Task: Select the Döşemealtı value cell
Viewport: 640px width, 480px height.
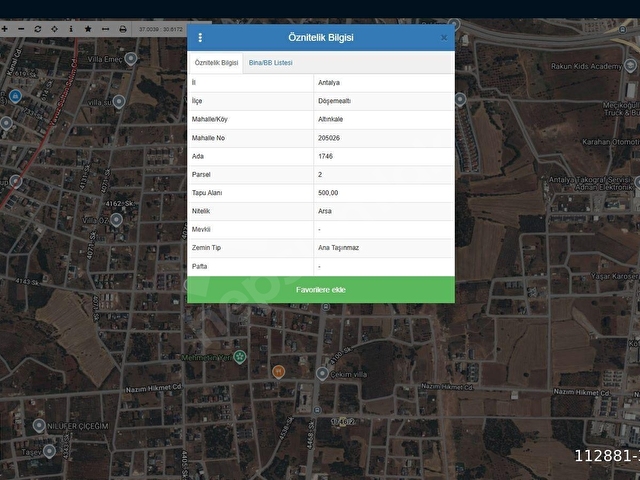Action: pyautogui.click(x=384, y=101)
